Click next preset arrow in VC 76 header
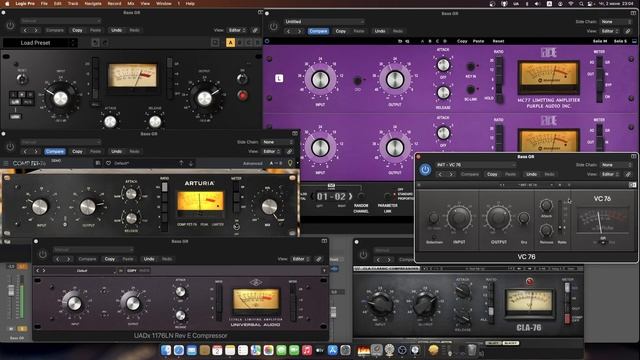 (x=451, y=174)
